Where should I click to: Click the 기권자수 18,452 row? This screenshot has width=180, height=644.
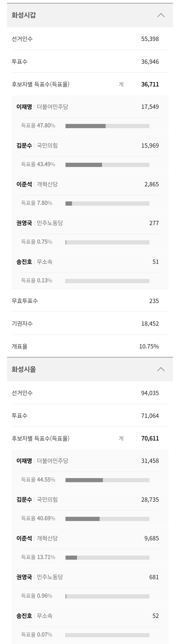pos(90,323)
